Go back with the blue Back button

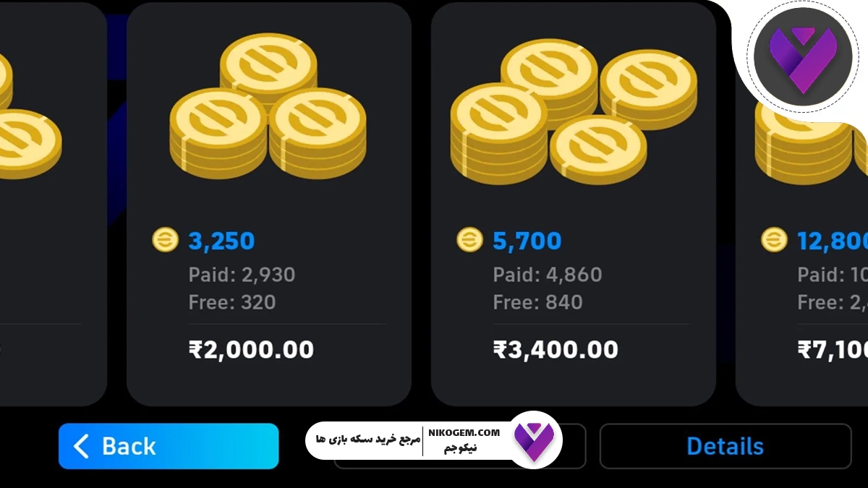point(169,446)
